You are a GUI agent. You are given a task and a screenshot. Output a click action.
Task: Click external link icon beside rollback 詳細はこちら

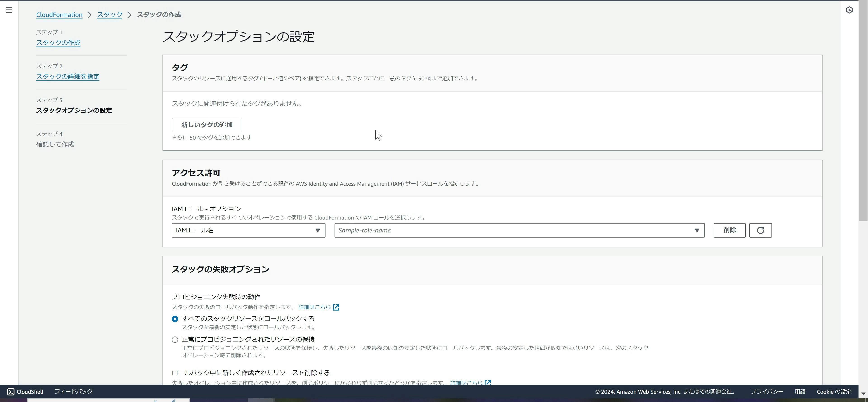coord(488,383)
